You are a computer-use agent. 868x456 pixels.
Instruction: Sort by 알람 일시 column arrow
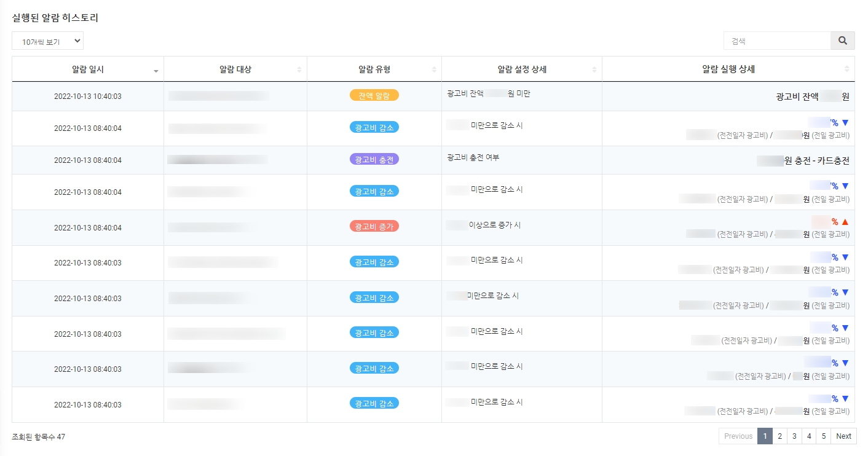pos(156,71)
